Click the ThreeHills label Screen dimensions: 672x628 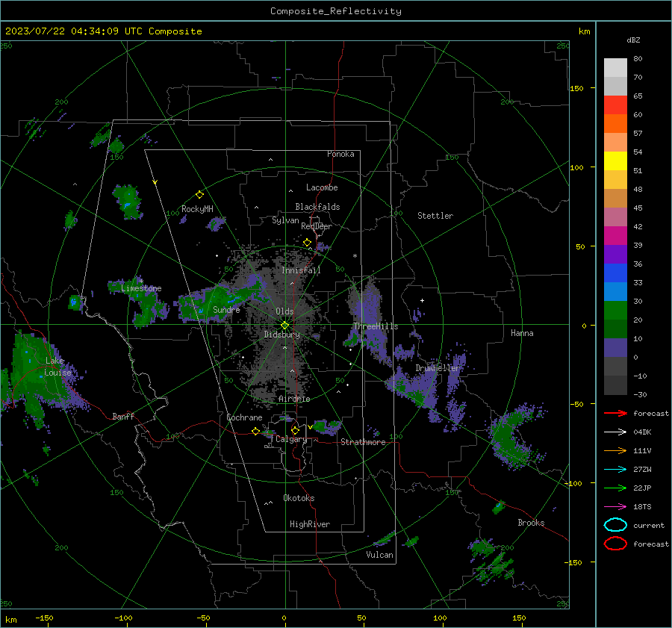(x=376, y=326)
